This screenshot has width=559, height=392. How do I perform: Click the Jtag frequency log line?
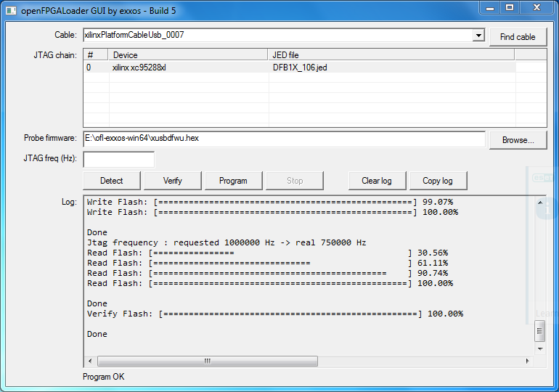click(227, 242)
